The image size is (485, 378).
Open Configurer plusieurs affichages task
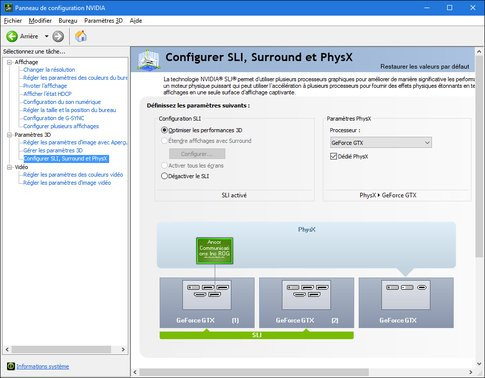(x=61, y=126)
